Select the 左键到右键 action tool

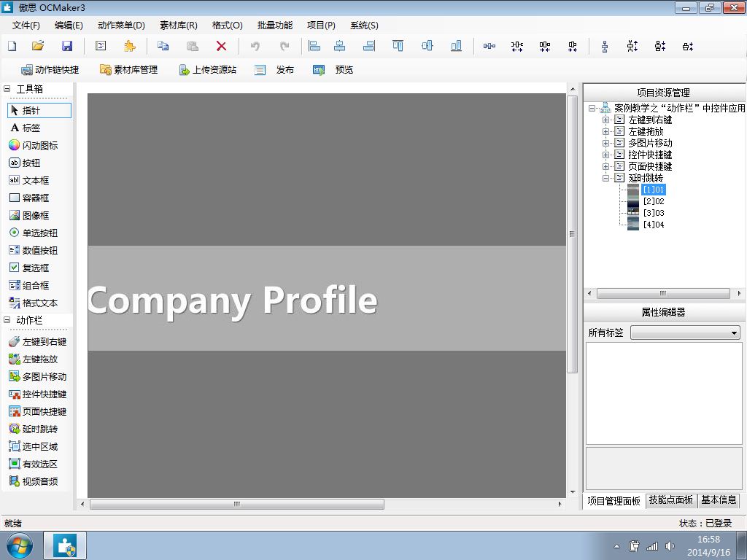pos(38,341)
